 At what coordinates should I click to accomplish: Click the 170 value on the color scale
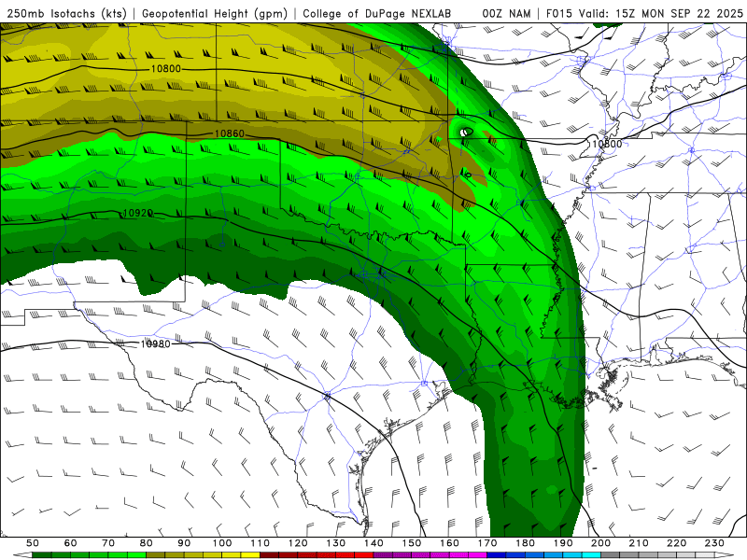pos(487,543)
